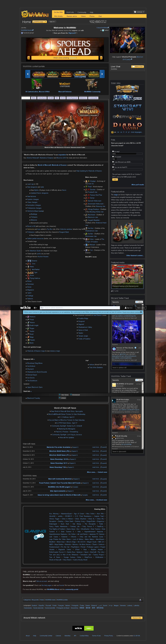166x644 pixels.
Task: Select the 'No way!' poll option
Action: (x=113, y=151)
